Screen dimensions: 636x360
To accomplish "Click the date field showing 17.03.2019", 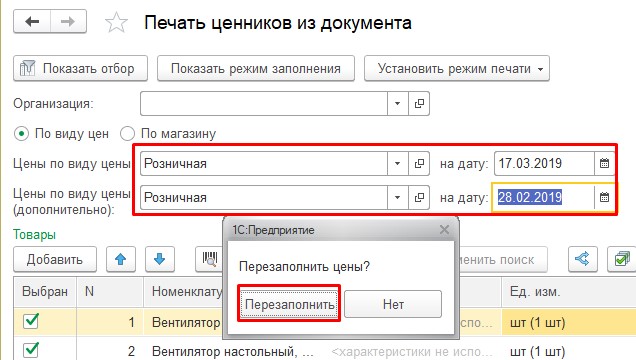I will tap(544, 163).
